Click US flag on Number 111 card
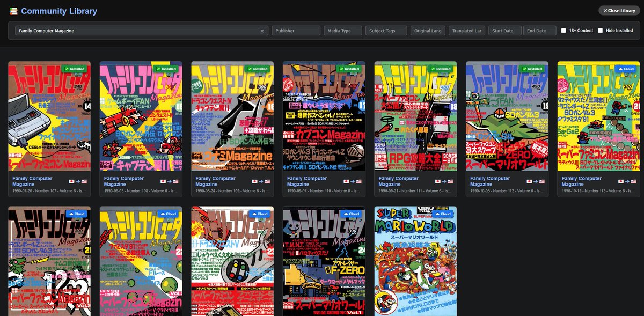The image size is (644, 316). (450, 181)
